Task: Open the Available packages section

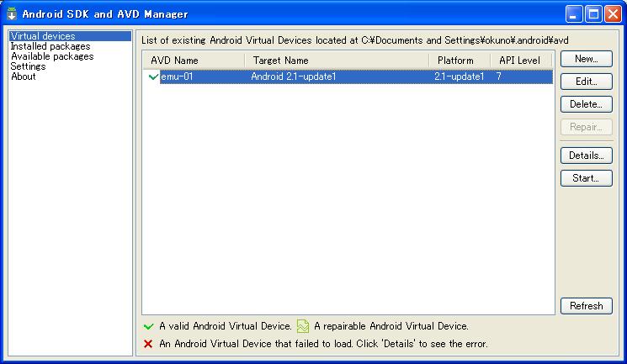Action: [x=52, y=56]
